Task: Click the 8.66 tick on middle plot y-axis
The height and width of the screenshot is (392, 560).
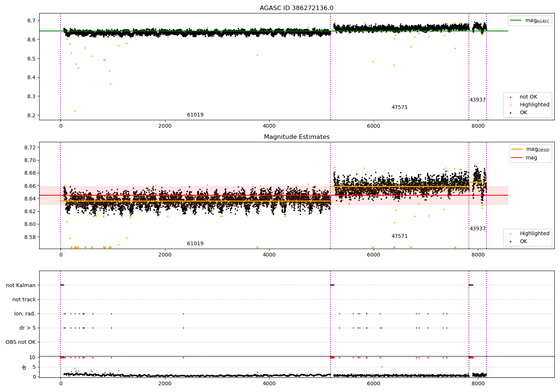Action: [x=30, y=186]
